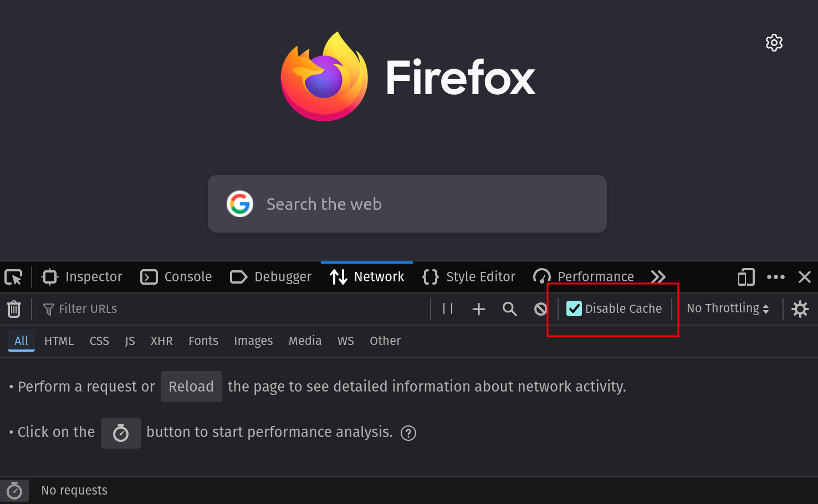Select the All filter
The height and width of the screenshot is (504, 818).
point(21,341)
